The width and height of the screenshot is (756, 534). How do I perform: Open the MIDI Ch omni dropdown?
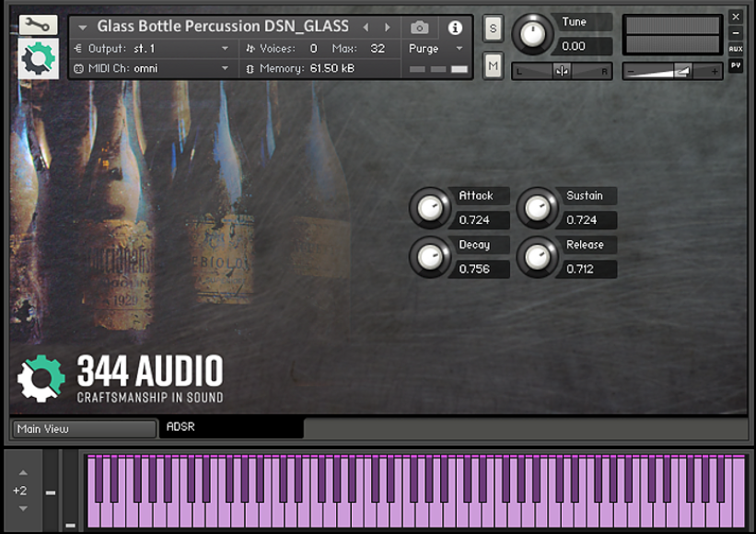[x=225, y=68]
